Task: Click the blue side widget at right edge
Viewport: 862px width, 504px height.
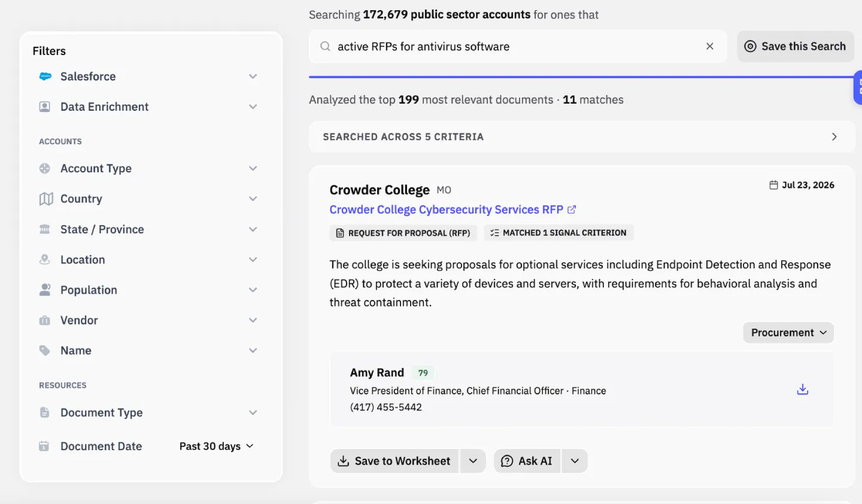Action: [x=858, y=87]
